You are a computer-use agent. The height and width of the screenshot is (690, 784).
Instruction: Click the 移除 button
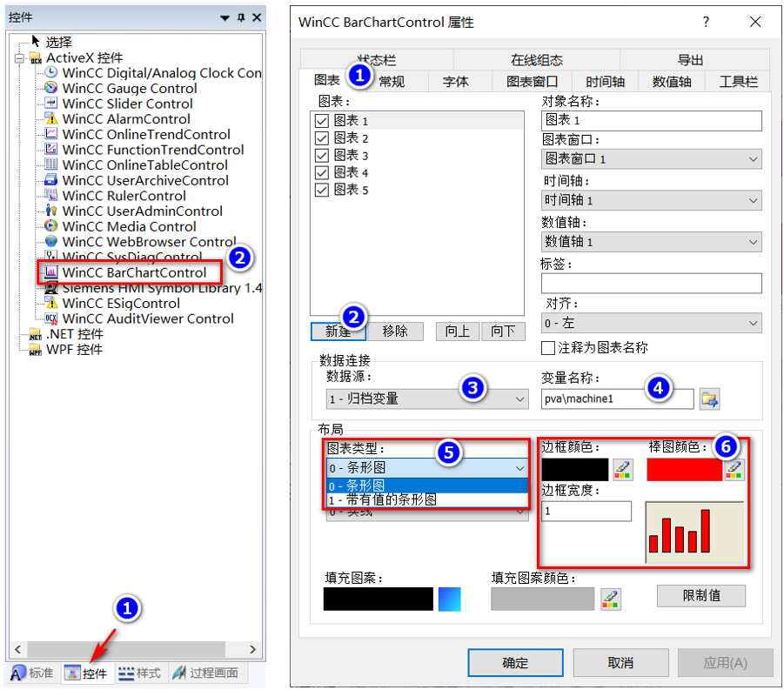point(395,331)
